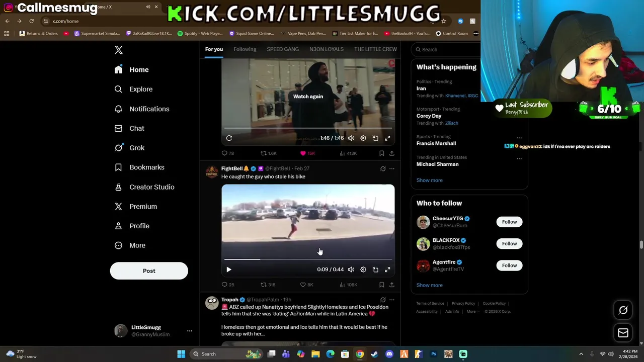Open more options on Tropah post
The height and width of the screenshot is (362, 644).
[x=392, y=300]
